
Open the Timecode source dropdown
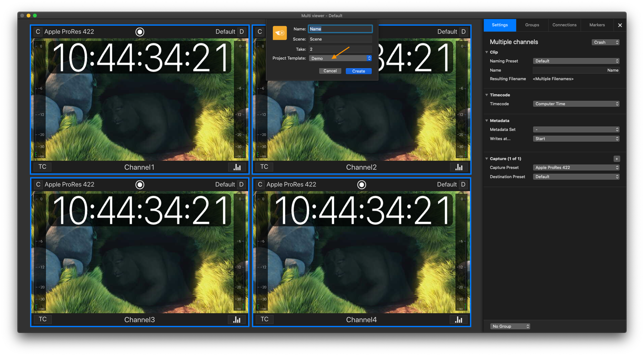click(576, 104)
